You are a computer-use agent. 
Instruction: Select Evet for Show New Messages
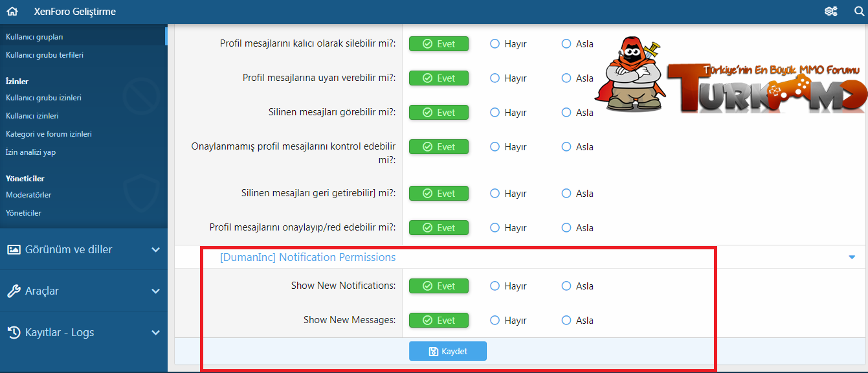[439, 321]
